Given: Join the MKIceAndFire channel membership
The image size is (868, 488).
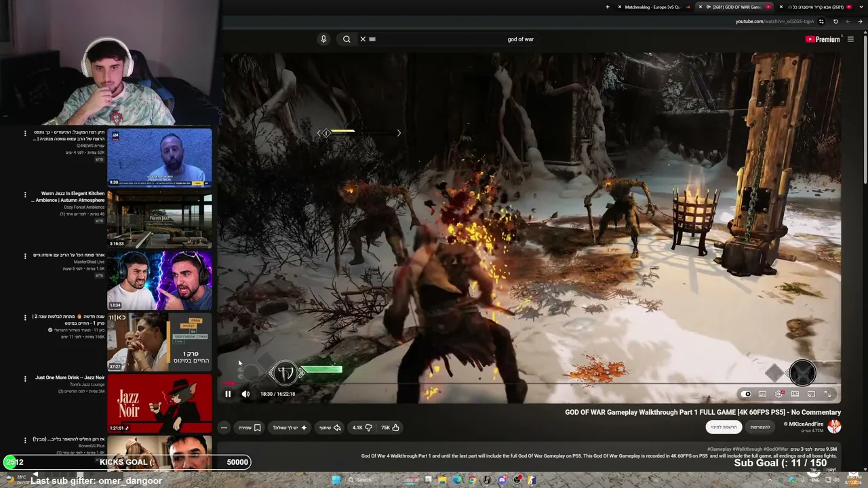Looking at the screenshot, I should tap(760, 427).
